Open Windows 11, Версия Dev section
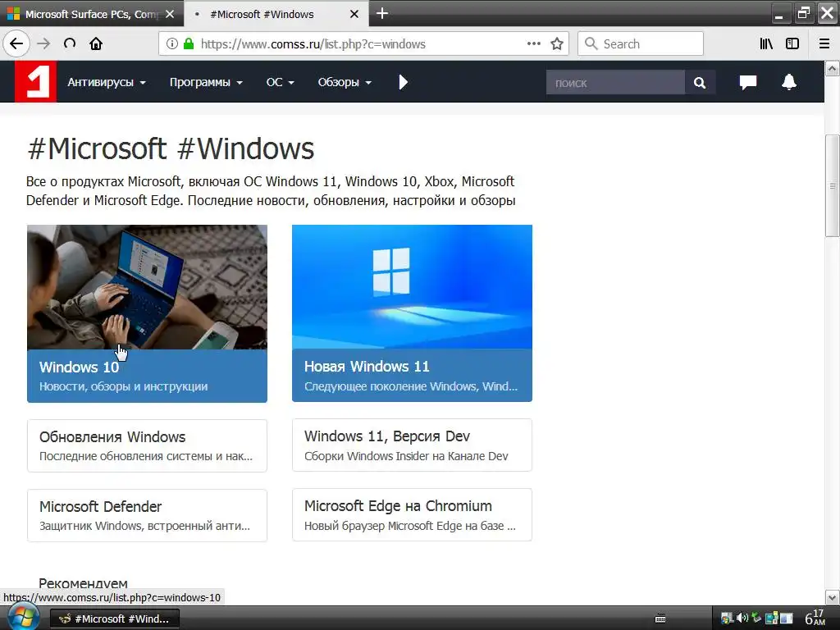This screenshot has width=840, height=630. 412,445
